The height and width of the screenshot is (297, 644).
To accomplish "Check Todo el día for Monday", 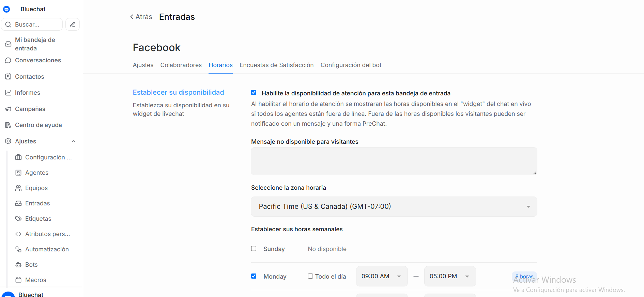I will [x=310, y=276].
